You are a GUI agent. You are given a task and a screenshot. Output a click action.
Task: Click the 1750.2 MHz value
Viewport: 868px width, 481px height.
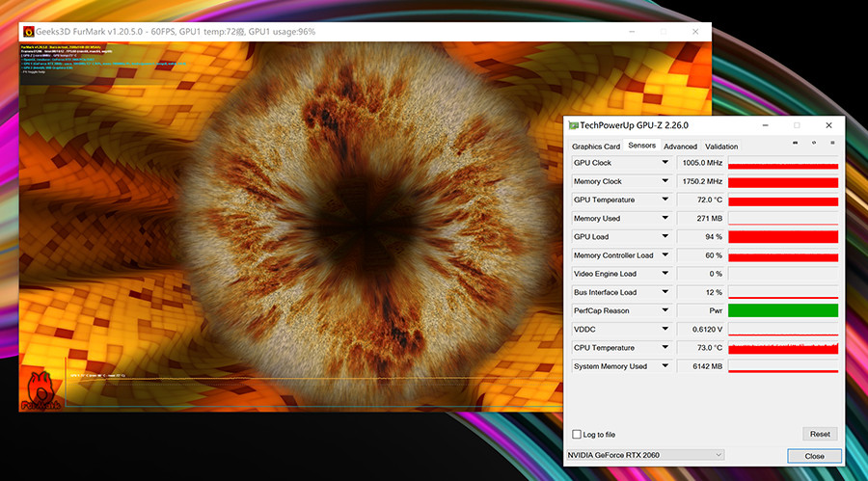click(x=702, y=181)
